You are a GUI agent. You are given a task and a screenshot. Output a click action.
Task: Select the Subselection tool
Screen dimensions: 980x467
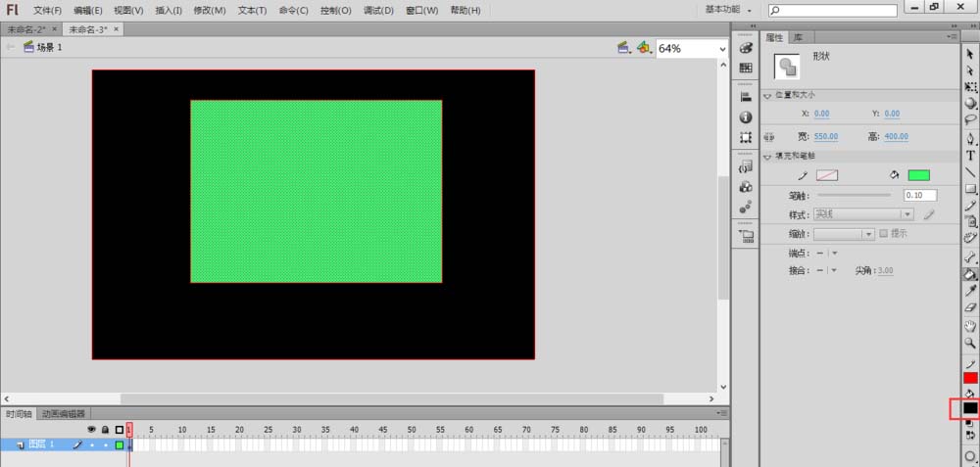tap(970, 71)
